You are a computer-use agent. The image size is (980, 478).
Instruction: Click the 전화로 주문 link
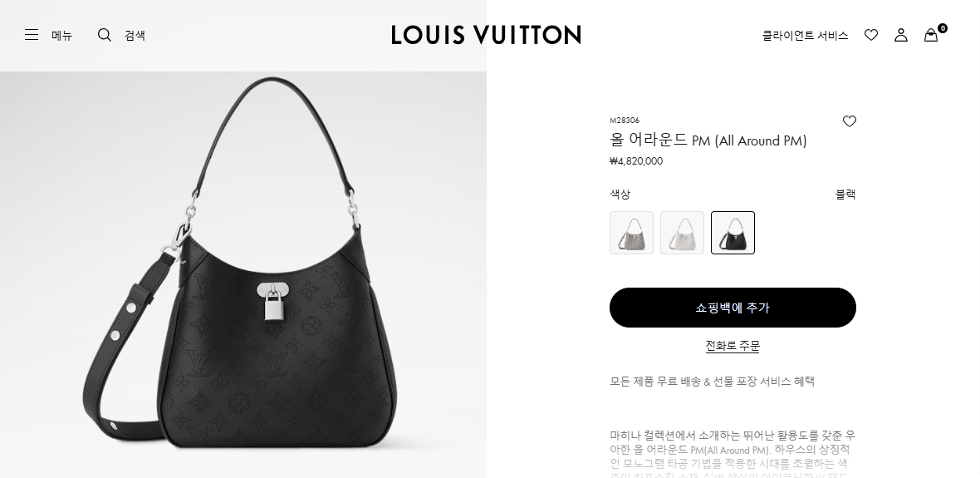(x=733, y=346)
